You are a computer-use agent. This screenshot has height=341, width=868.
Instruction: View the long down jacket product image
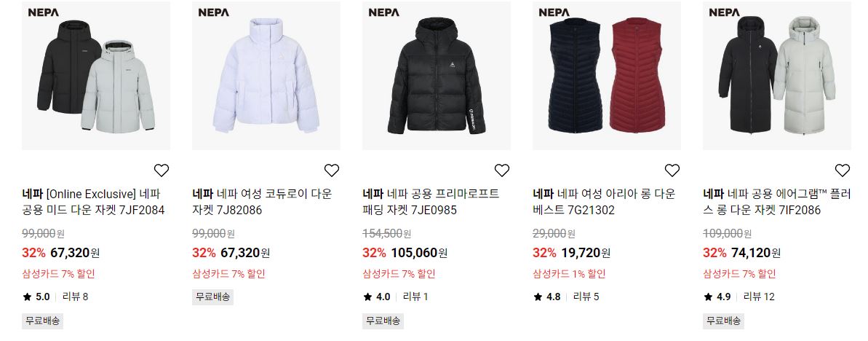[777, 75]
